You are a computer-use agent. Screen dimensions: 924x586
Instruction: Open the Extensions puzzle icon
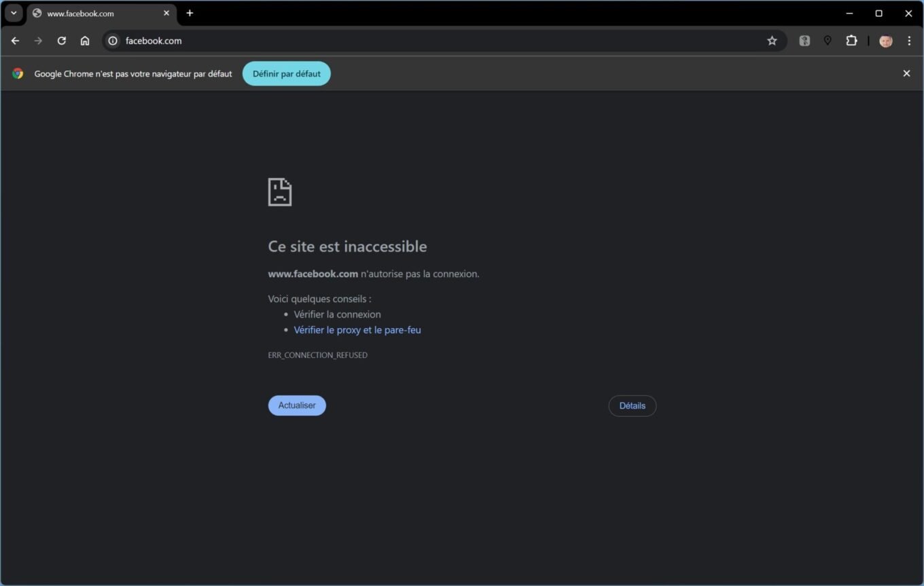click(851, 41)
